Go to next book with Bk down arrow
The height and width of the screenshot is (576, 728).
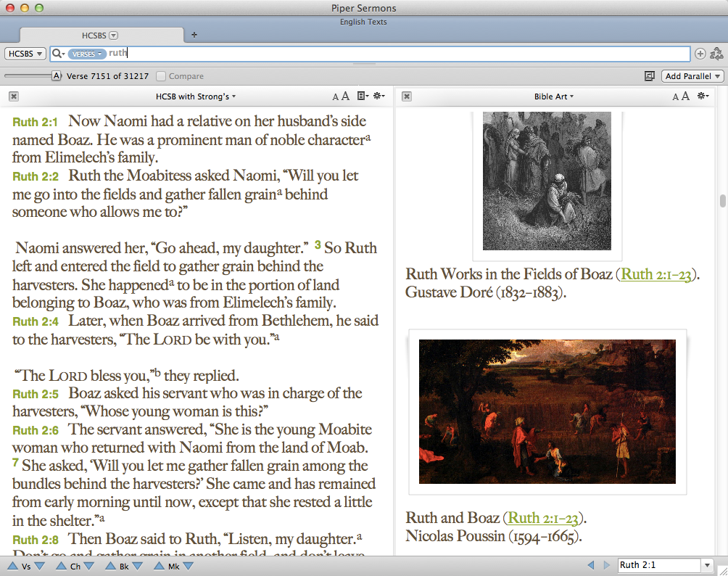point(138,566)
